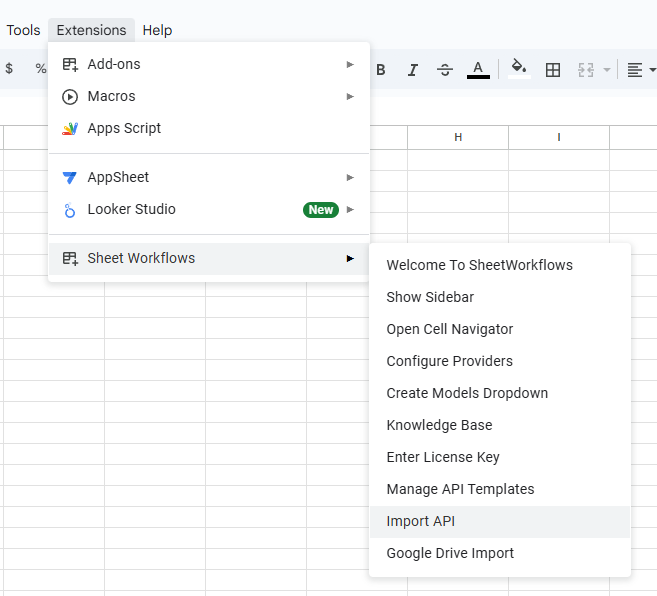Expand the horizontal align dropdown
This screenshot has width=657, height=596.
click(640, 69)
